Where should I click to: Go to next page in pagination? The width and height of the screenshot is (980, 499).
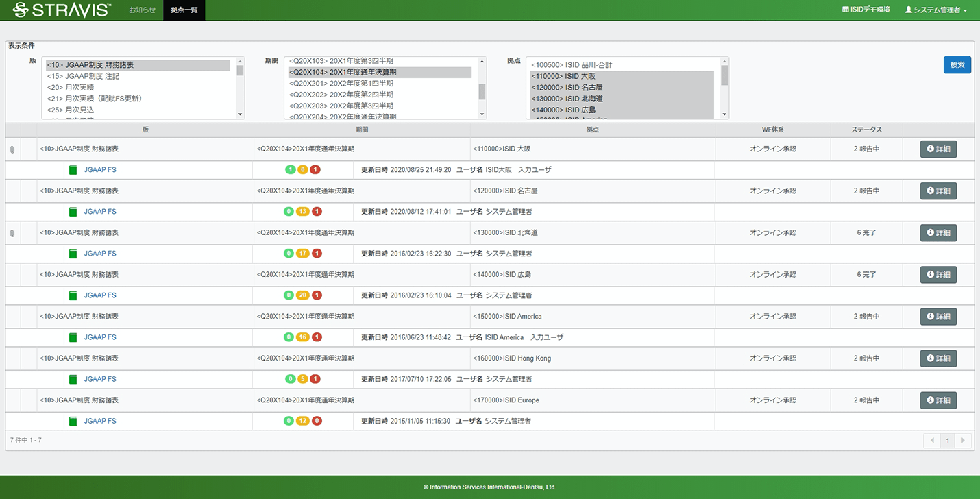[x=963, y=440]
